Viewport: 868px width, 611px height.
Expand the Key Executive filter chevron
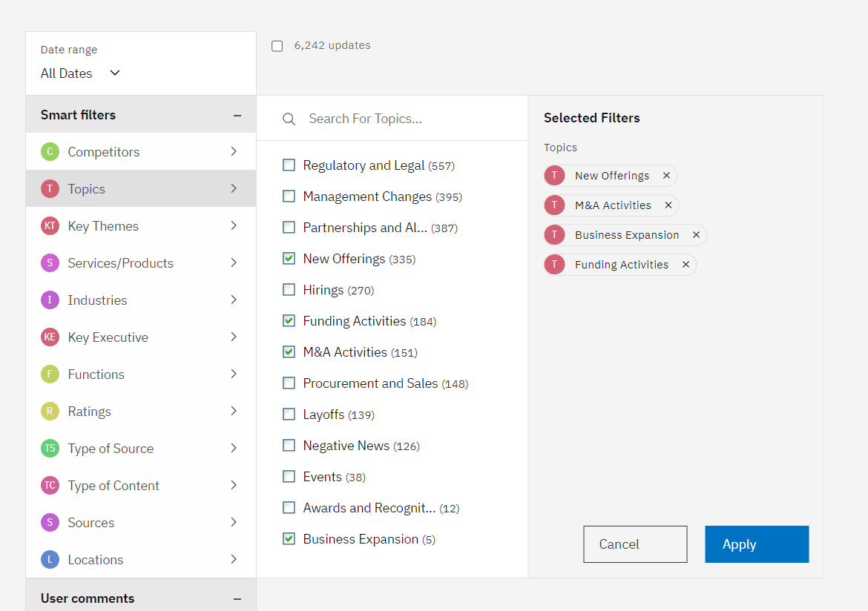pyautogui.click(x=234, y=337)
